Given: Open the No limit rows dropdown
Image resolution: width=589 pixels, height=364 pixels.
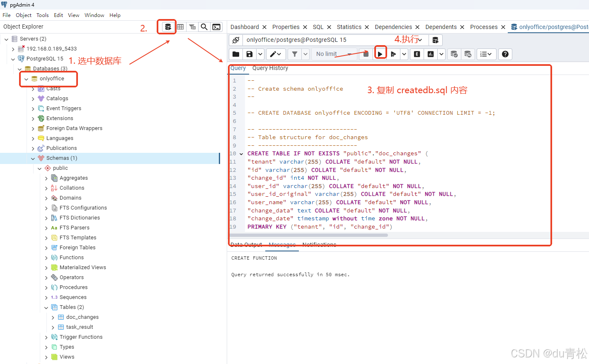Looking at the screenshot, I should (x=334, y=54).
